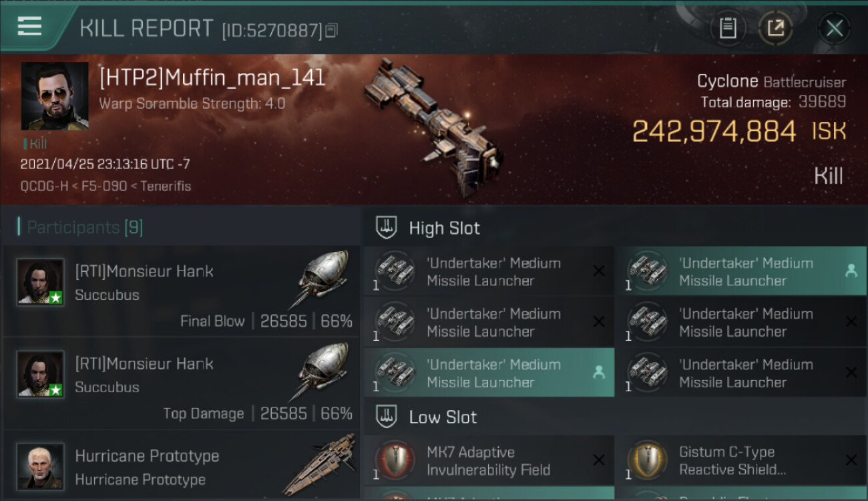This screenshot has height=501, width=868.
Task: Select the highlighted bottom-left Undertaker launcher
Action: pos(489,373)
